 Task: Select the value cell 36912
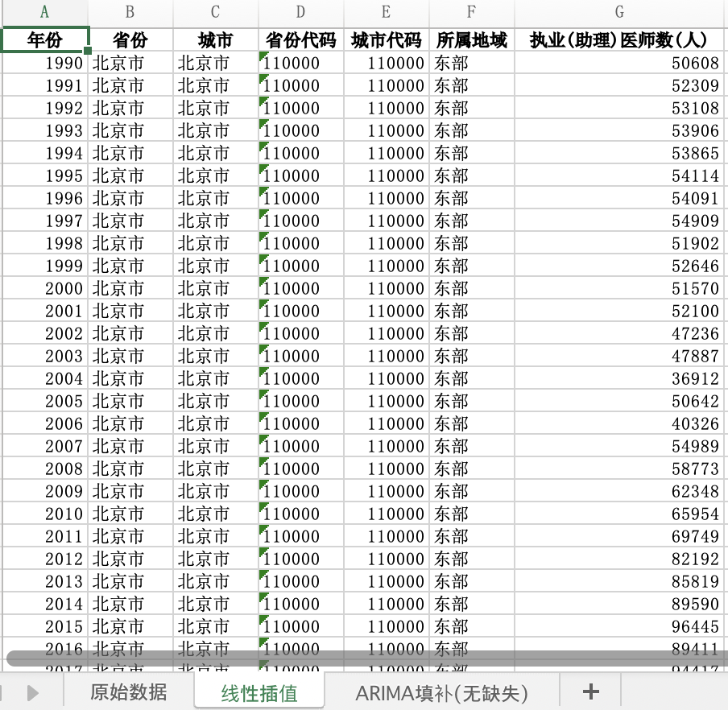[x=619, y=378]
